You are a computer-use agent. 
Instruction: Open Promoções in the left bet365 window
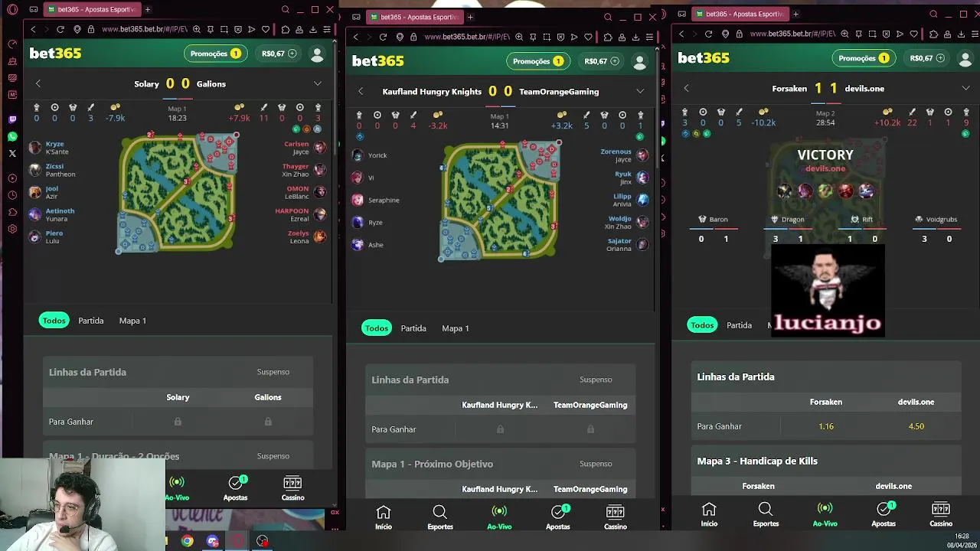pyautogui.click(x=215, y=54)
